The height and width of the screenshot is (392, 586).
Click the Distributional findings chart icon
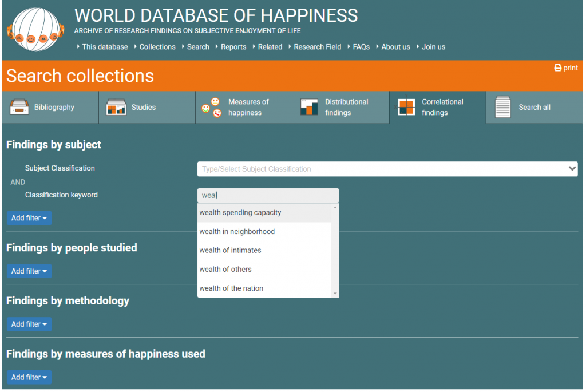309,107
